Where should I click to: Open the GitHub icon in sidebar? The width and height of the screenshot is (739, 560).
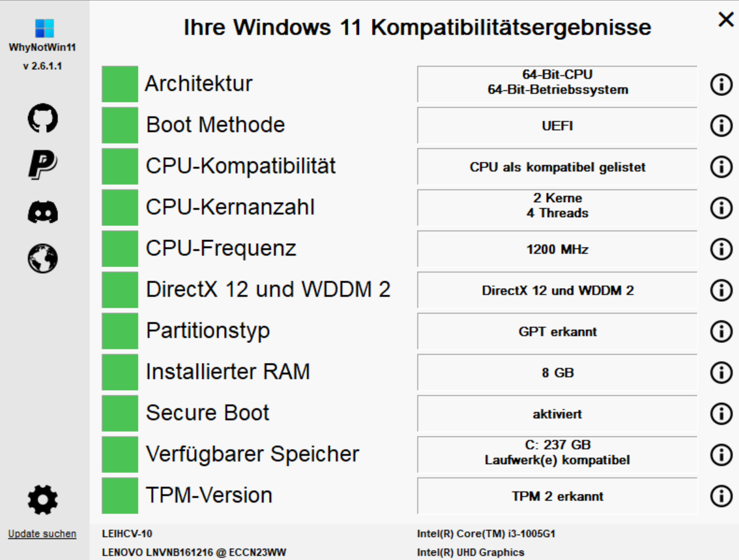(43, 118)
